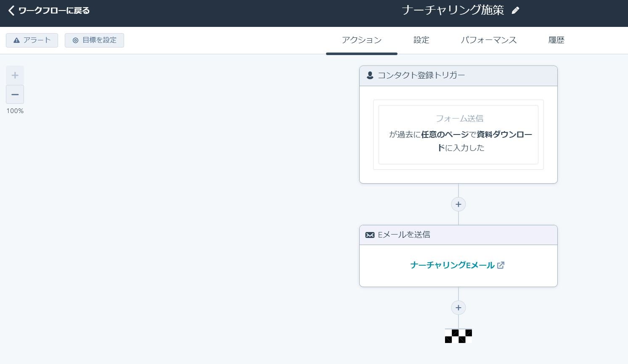Zoom in the canvas with the plus button
The image size is (628, 364).
15,75
